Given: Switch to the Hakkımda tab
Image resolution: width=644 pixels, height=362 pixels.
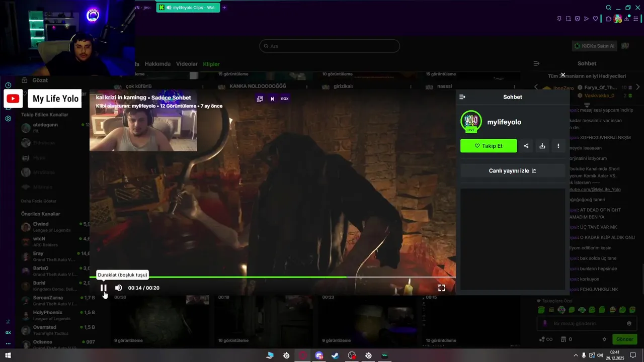Looking at the screenshot, I should point(157,64).
